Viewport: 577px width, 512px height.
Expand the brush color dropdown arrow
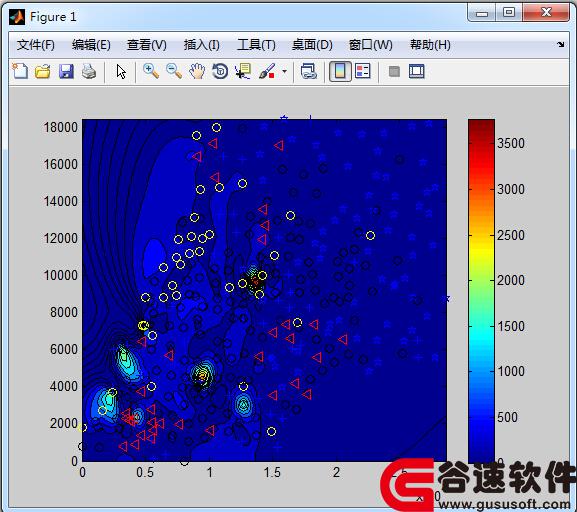click(284, 71)
